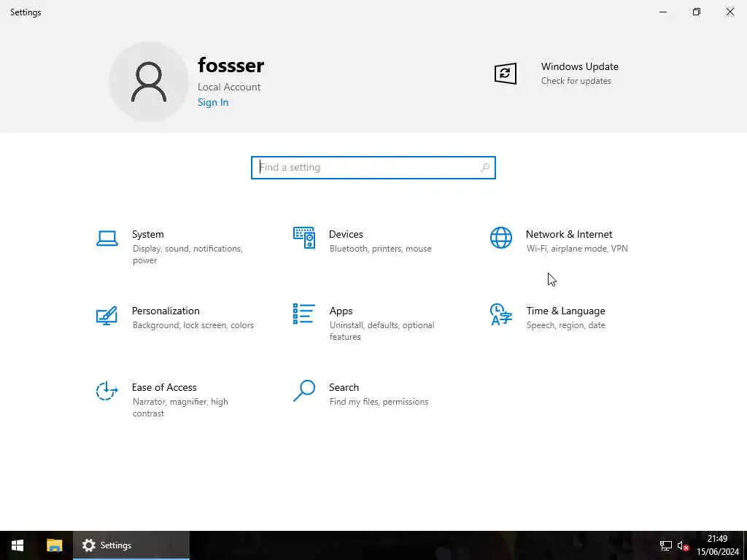Click the magnifier in the search box

[x=485, y=168]
